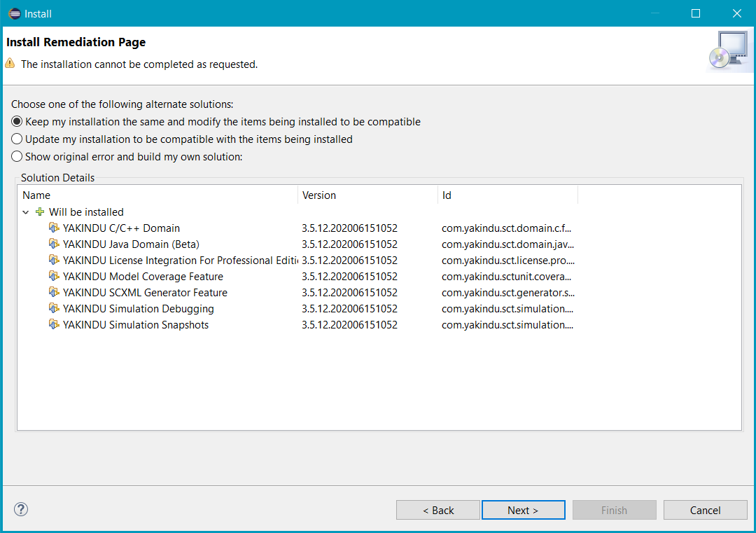Image resolution: width=756 pixels, height=533 pixels.
Task: Select Keep my installation the same option
Action: coord(17,121)
